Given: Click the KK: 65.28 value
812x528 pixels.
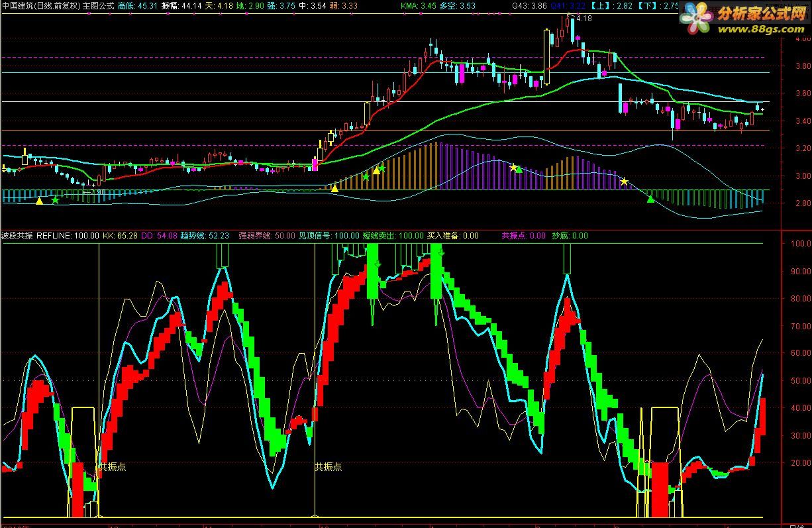Looking at the screenshot, I should point(120,235).
